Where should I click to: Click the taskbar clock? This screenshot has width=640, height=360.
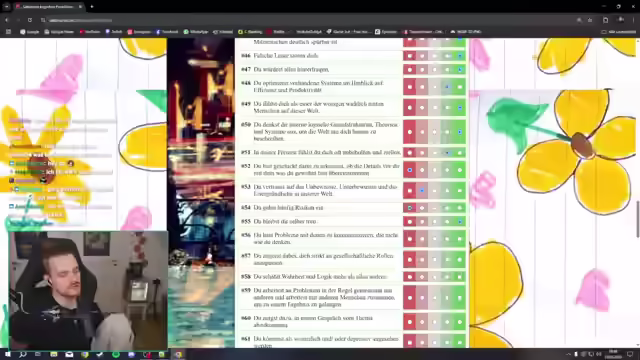point(613,354)
